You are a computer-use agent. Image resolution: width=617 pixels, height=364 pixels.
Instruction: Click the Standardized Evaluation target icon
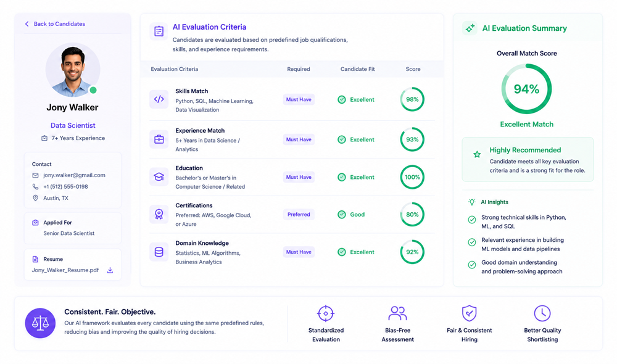[326, 313]
